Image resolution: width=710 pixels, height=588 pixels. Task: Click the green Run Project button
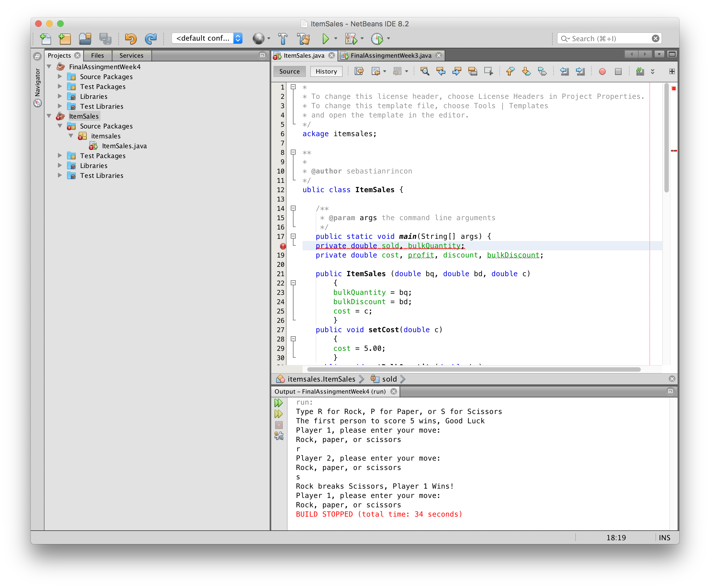point(325,38)
